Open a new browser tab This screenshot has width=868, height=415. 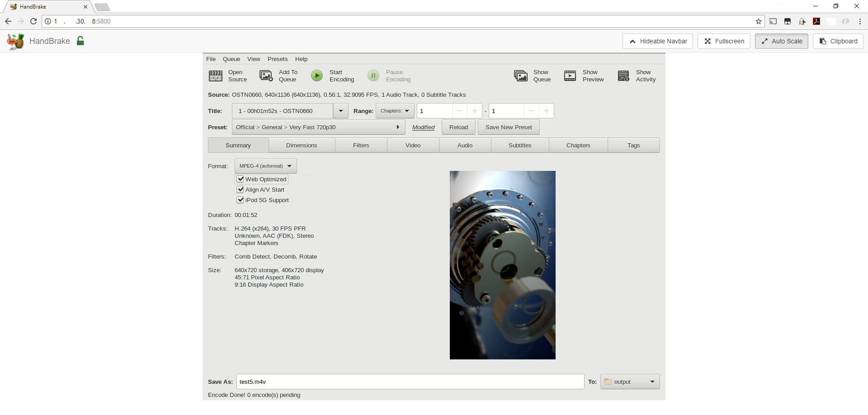pos(102,7)
